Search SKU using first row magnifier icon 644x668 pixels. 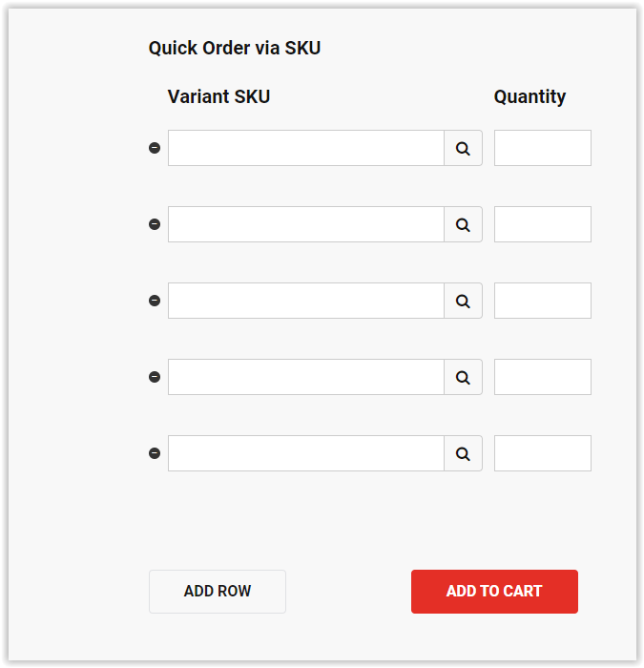click(x=463, y=148)
